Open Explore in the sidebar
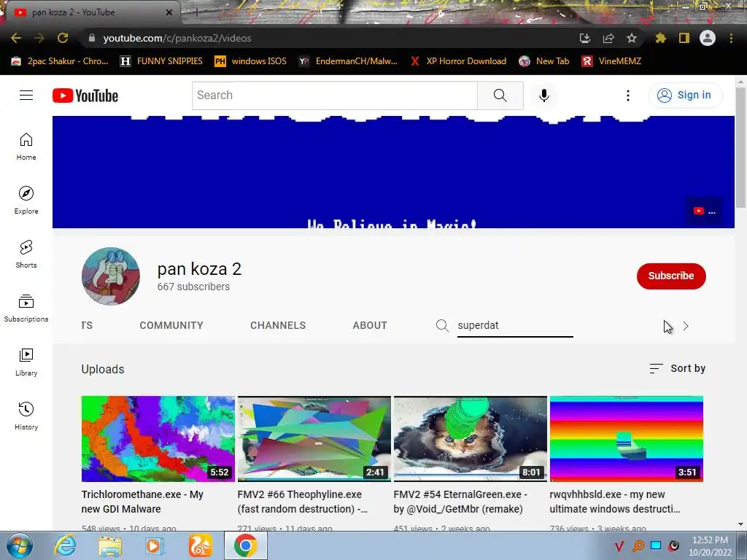This screenshot has height=560, width=747. pyautogui.click(x=26, y=200)
